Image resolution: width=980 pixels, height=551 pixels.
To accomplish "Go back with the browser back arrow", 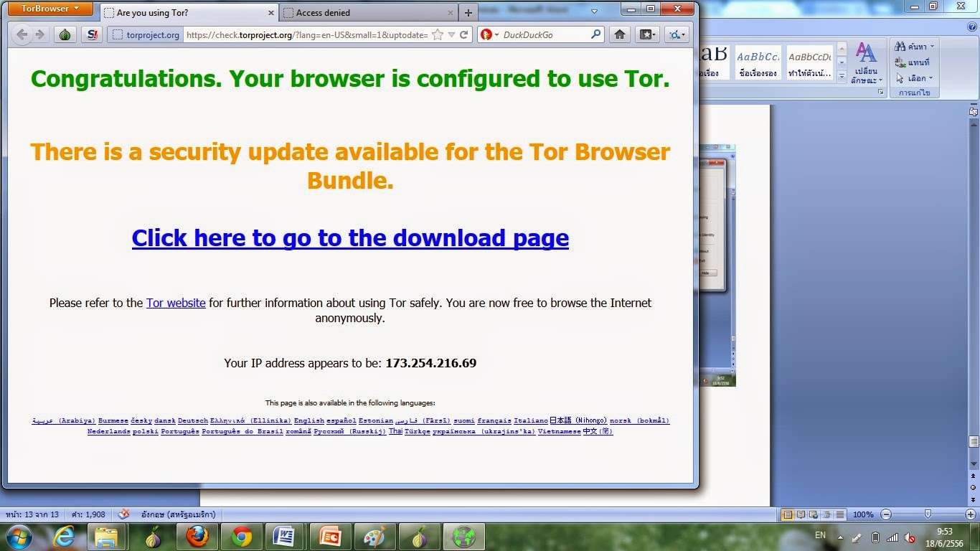I will coord(22,34).
